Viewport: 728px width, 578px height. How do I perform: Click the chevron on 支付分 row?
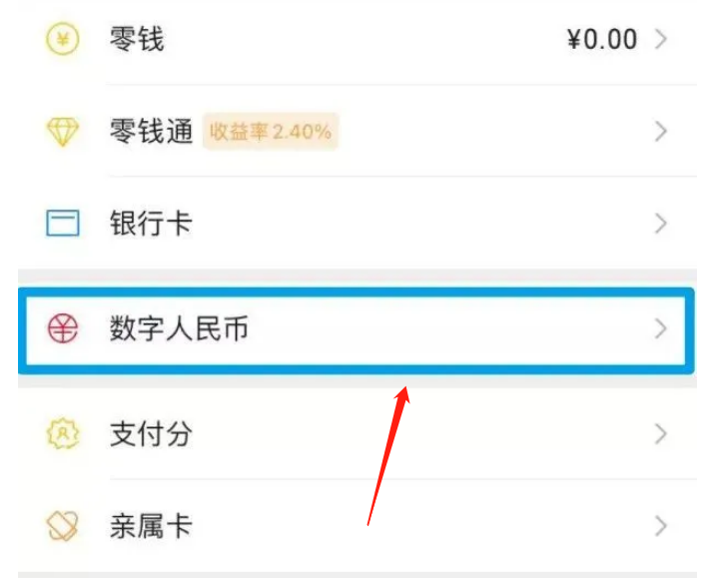[x=660, y=434]
